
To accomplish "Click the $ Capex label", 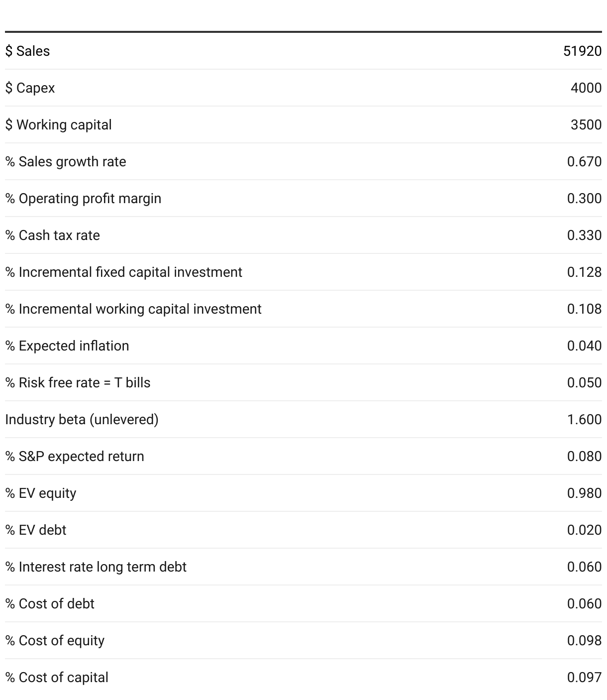I will 30,88.
